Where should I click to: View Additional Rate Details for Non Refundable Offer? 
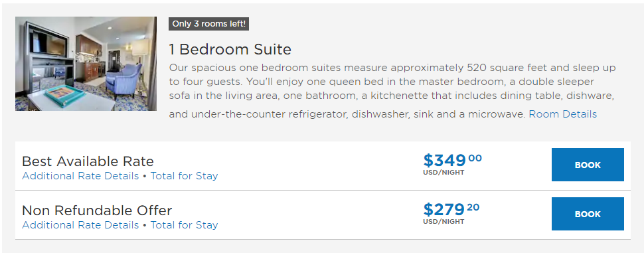tap(80, 225)
